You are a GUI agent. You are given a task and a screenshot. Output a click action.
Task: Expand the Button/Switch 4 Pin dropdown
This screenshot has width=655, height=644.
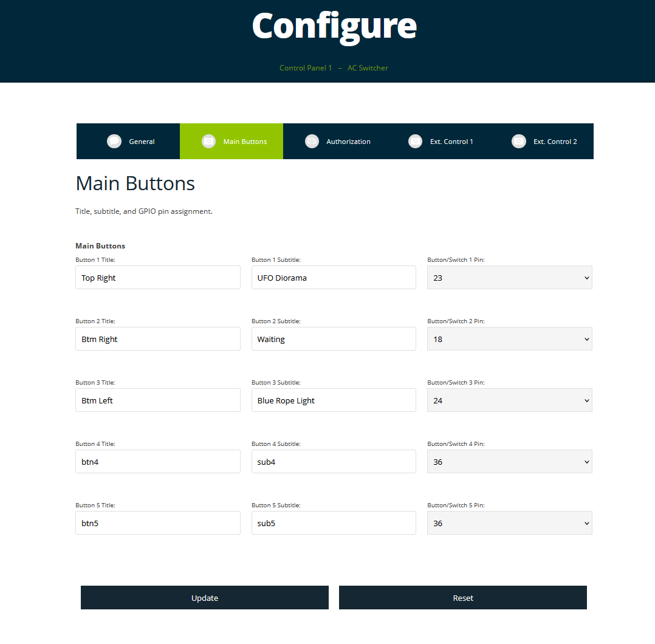click(x=509, y=462)
